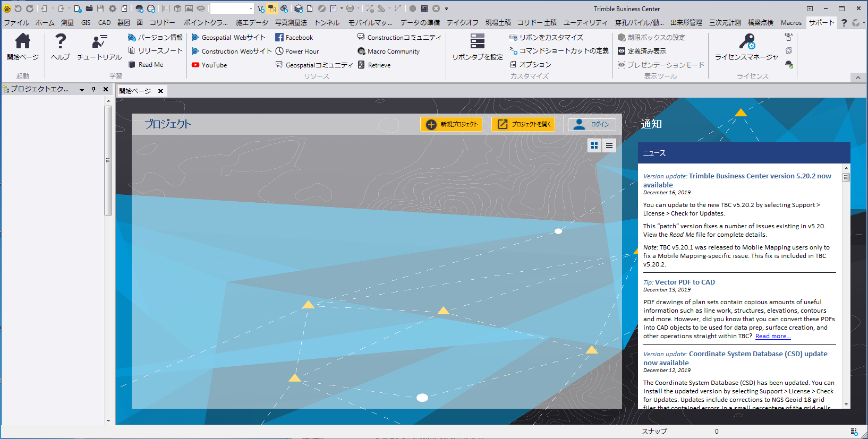Click the hardhat license status icon

[789, 64]
